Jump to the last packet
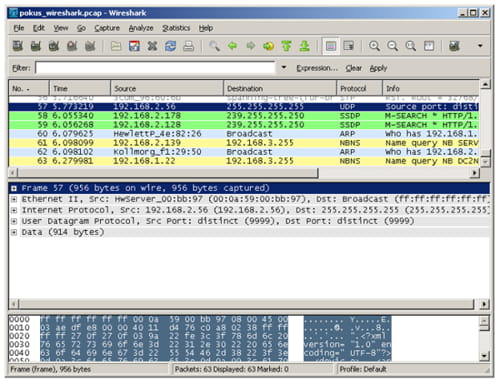The image size is (500, 384). (x=304, y=46)
